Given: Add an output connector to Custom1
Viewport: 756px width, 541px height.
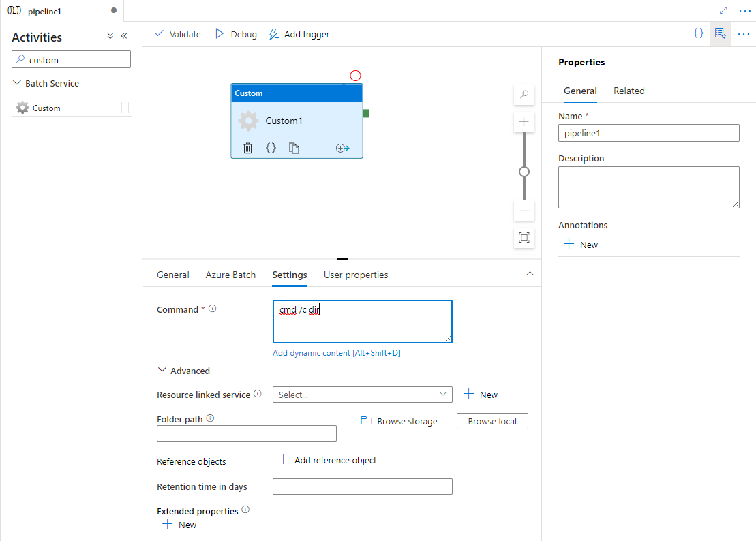Looking at the screenshot, I should pos(342,148).
